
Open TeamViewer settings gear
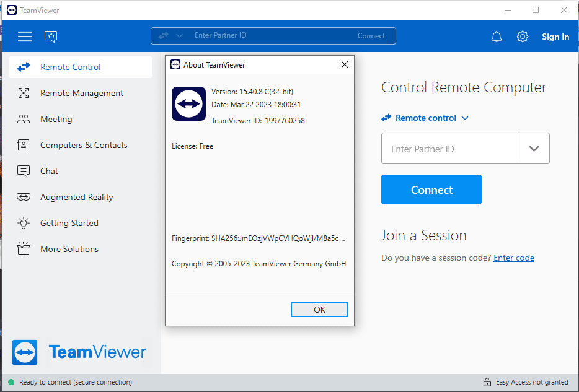[x=523, y=37]
